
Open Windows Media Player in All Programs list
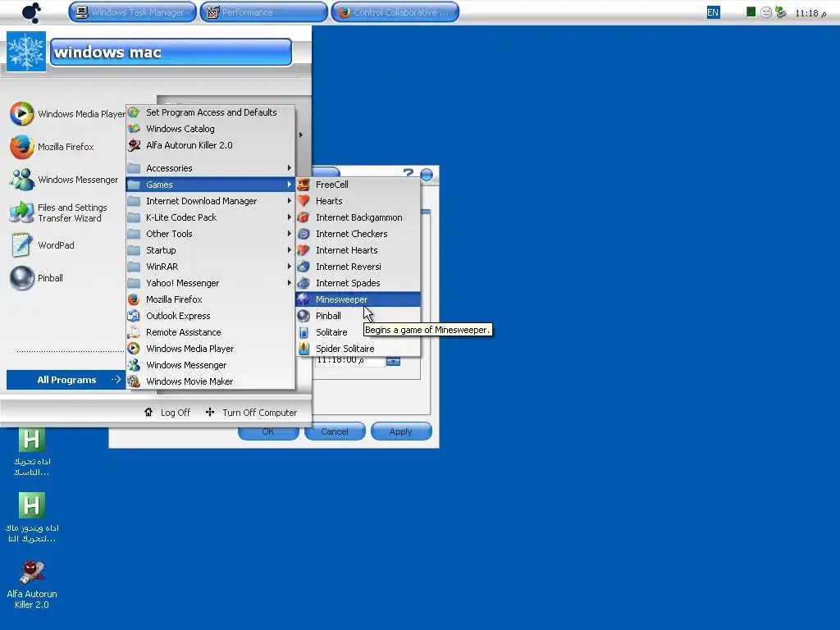pyautogui.click(x=211, y=349)
